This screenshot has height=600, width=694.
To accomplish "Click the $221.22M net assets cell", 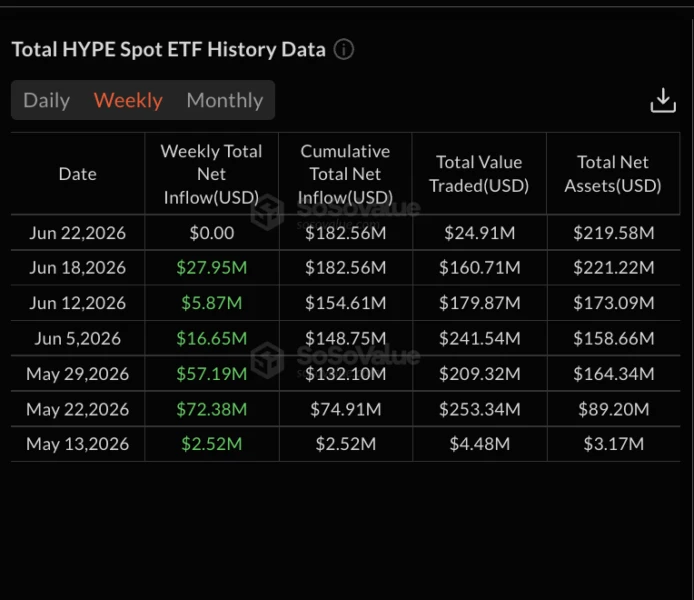I will 613,268.
